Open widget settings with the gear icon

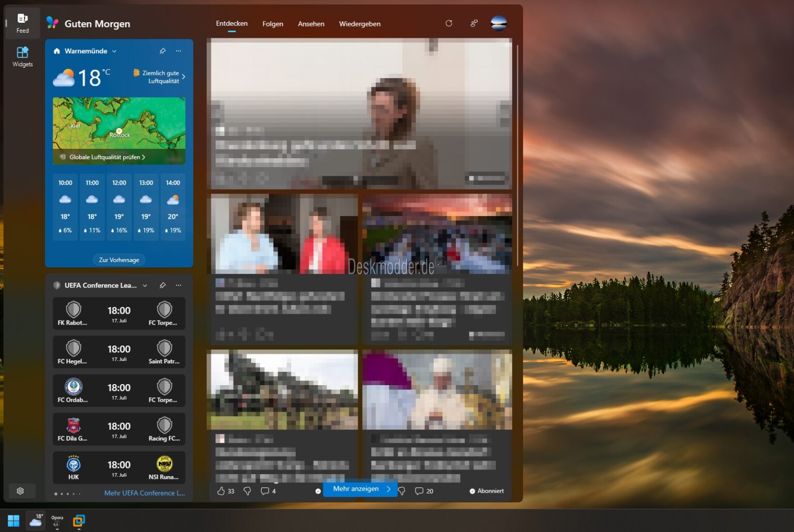[x=21, y=491]
